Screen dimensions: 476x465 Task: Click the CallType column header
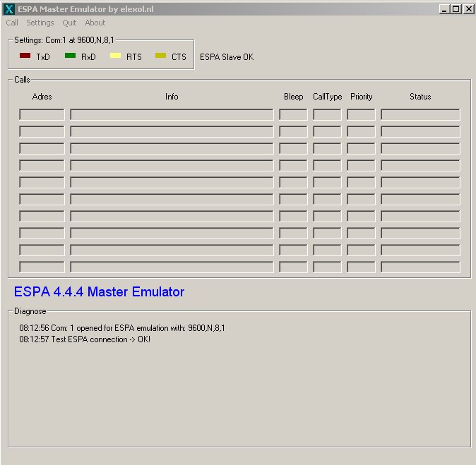tap(327, 97)
